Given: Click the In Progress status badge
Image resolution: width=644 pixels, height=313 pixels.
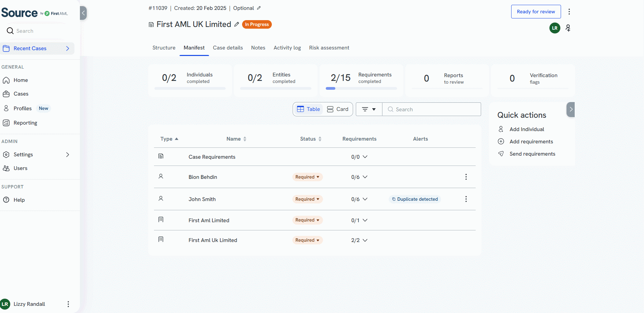Looking at the screenshot, I should pyautogui.click(x=257, y=25).
